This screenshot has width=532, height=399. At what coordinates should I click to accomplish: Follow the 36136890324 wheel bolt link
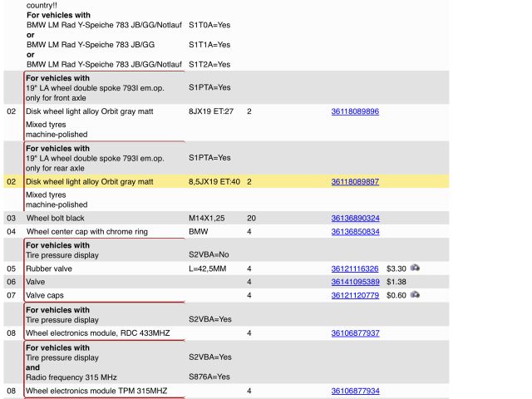point(355,218)
